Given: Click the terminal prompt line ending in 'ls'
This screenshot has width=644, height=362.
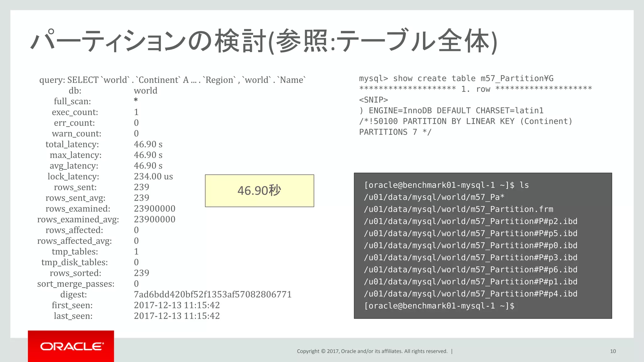Looking at the screenshot, I should click(x=447, y=185).
